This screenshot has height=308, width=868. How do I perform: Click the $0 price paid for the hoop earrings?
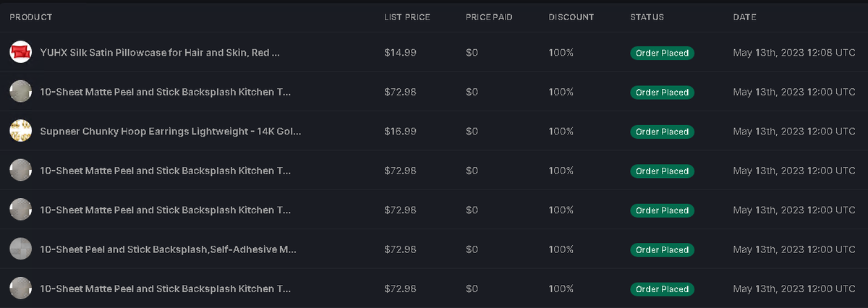472,132
